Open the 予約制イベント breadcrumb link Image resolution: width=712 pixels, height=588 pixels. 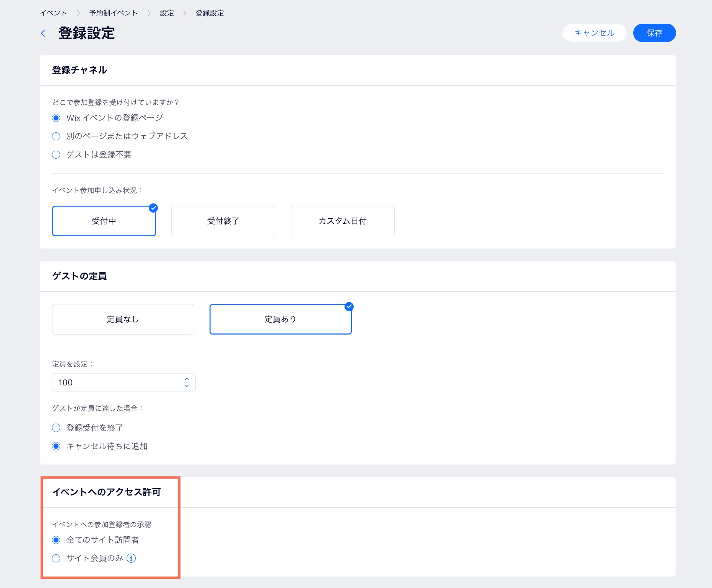[114, 13]
